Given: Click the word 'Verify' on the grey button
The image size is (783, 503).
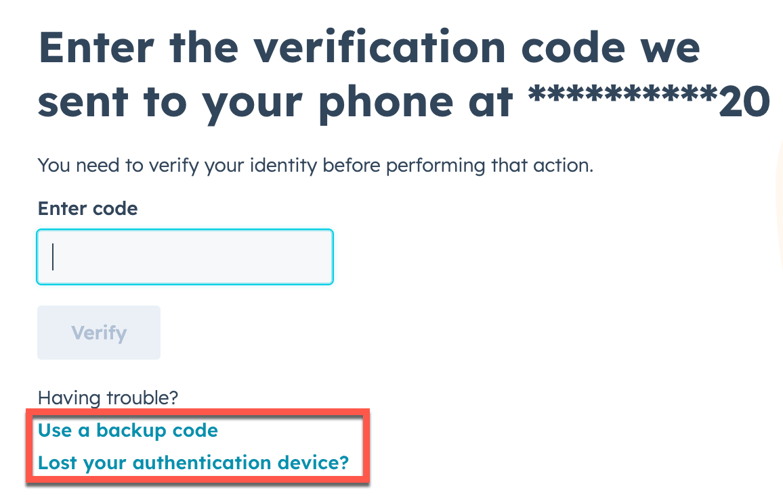Looking at the screenshot, I should click(x=99, y=333).
